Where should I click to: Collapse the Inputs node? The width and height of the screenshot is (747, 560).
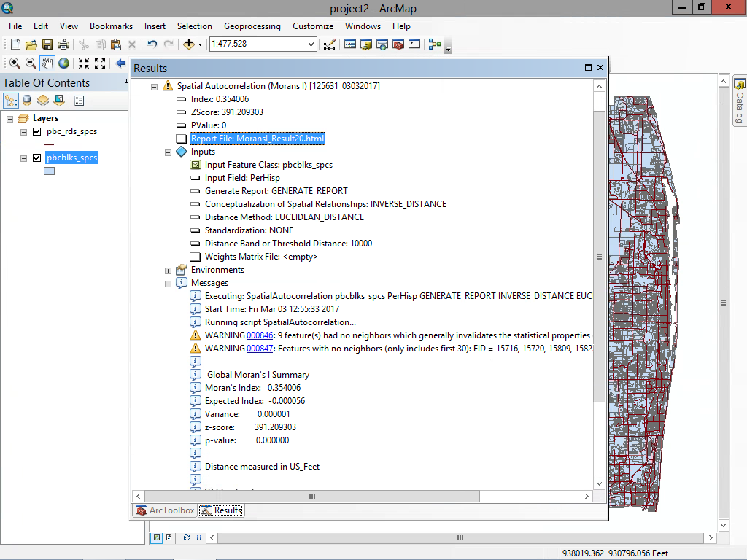tap(169, 153)
